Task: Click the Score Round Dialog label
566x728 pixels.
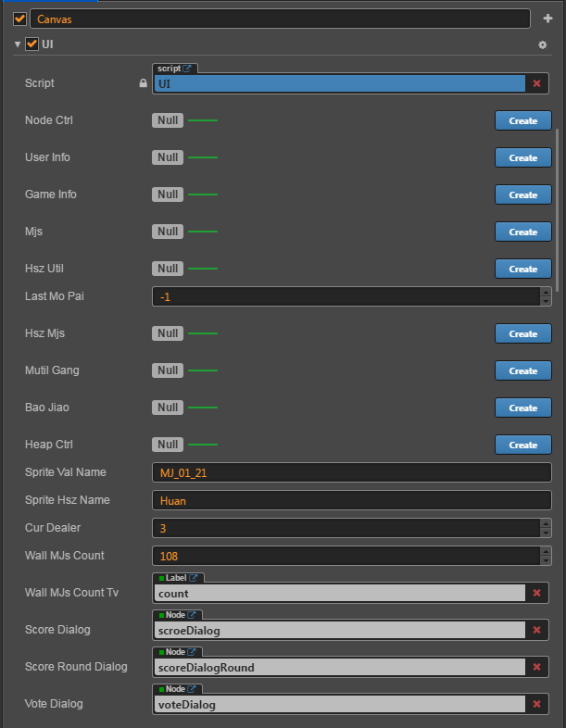Action: (x=76, y=667)
